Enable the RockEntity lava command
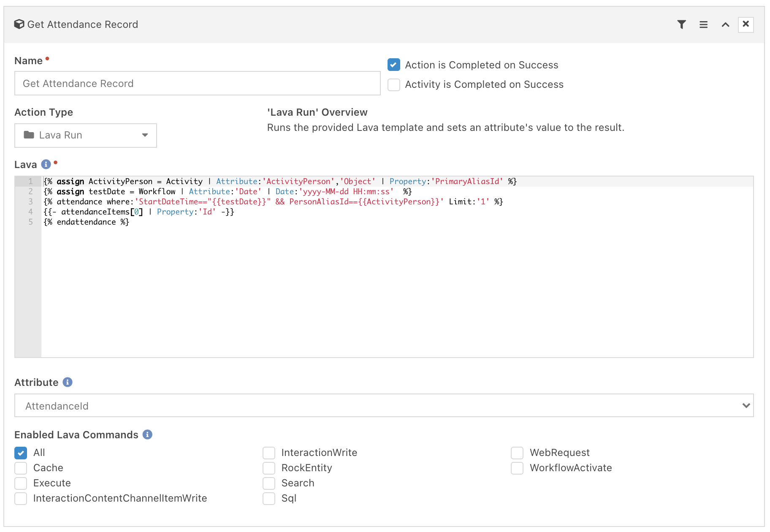Screen dimensions: 770x532 click(269, 468)
